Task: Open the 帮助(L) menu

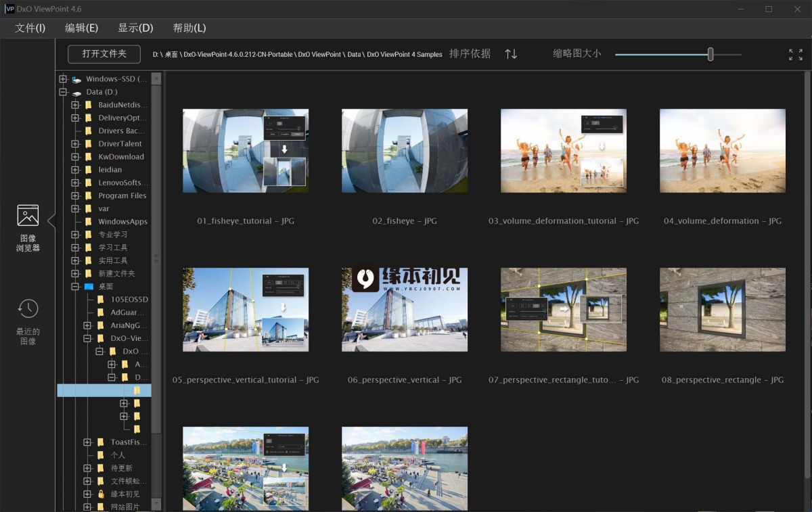Action: click(189, 28)
